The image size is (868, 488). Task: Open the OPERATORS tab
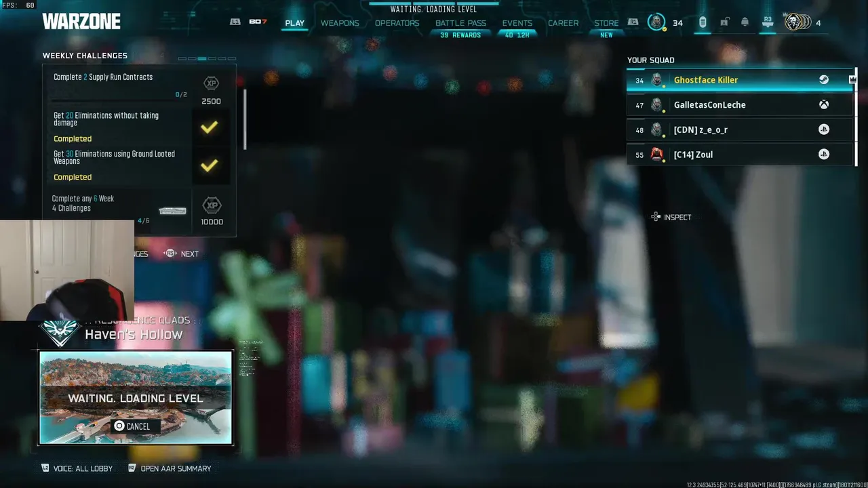coord(397,23)
